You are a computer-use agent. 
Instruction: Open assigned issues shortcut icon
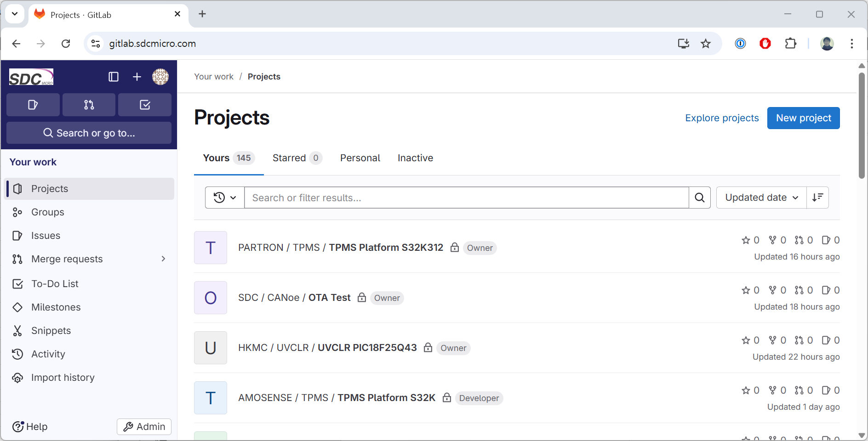coord(33,105)
